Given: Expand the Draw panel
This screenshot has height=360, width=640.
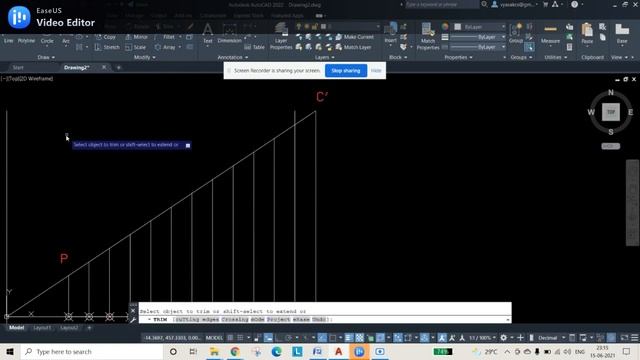Looking at the screenshot, I should [x=46, y=58].
